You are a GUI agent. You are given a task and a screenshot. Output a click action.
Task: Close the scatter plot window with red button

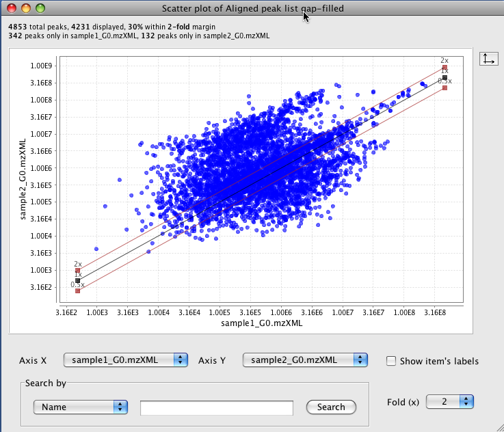(12, 8)
